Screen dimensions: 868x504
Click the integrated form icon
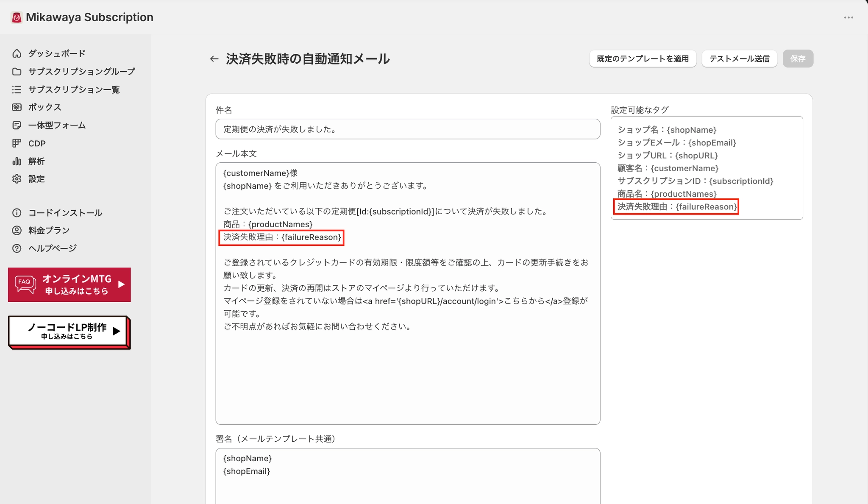tap(17, 125)
